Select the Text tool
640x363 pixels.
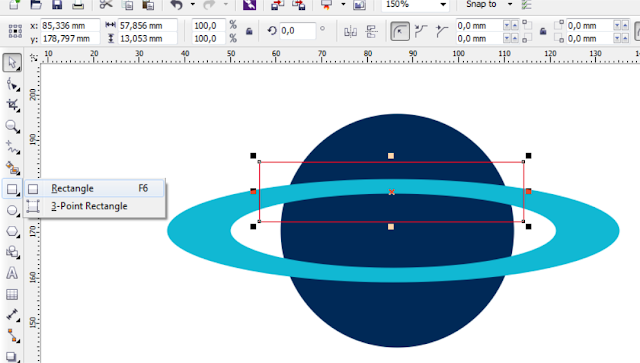12,273
